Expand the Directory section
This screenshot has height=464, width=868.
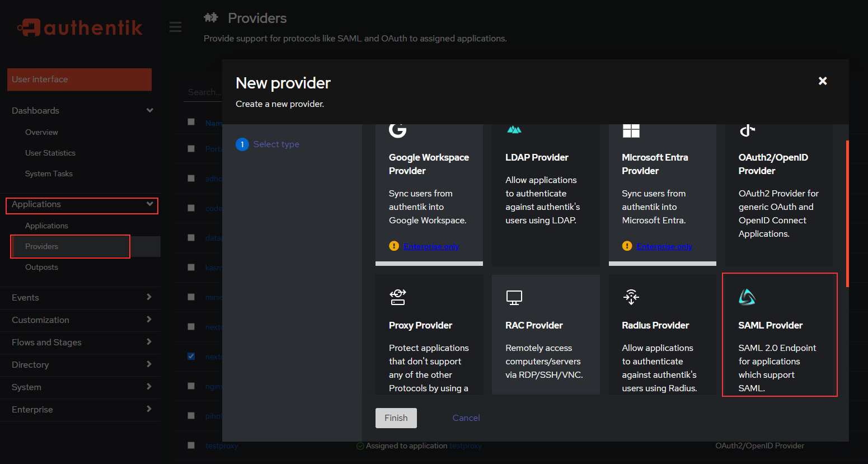pos(79,365)
